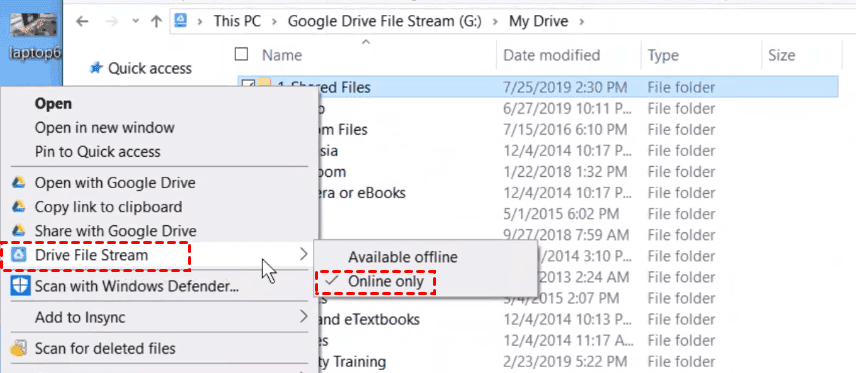Viewport: 856px width, 373px height.
Task: Click the "Scan for deleted files" icon
Action: [19, 348]
